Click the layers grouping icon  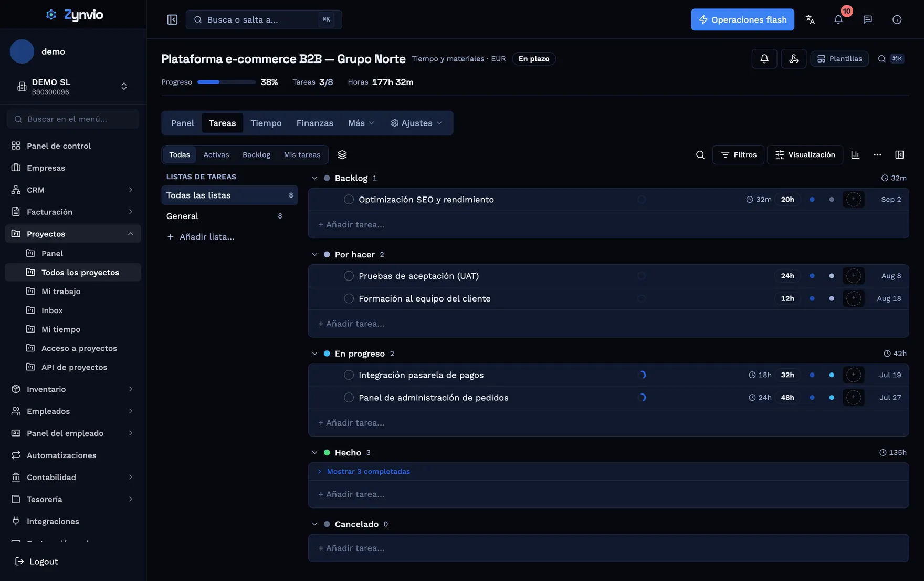click(x=342, y=155)
